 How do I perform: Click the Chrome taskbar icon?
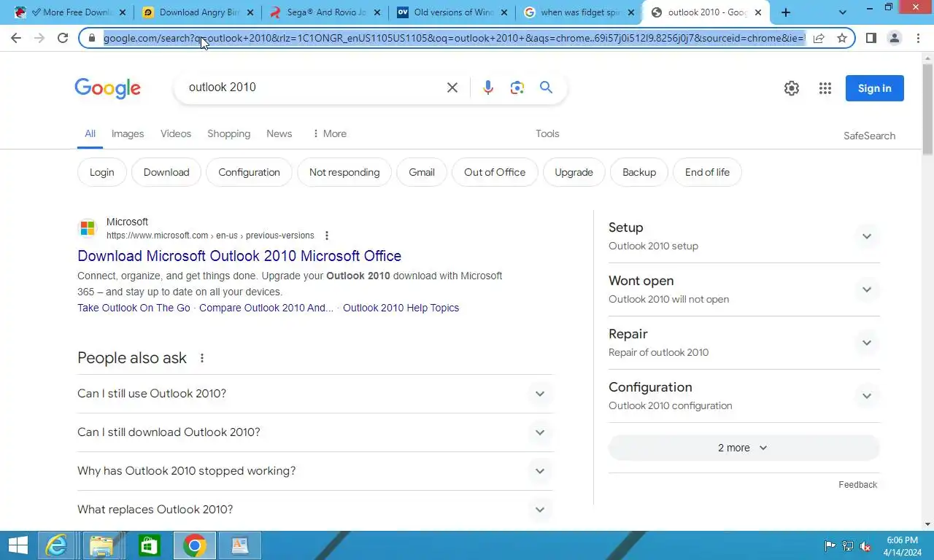tap(194, 545)
